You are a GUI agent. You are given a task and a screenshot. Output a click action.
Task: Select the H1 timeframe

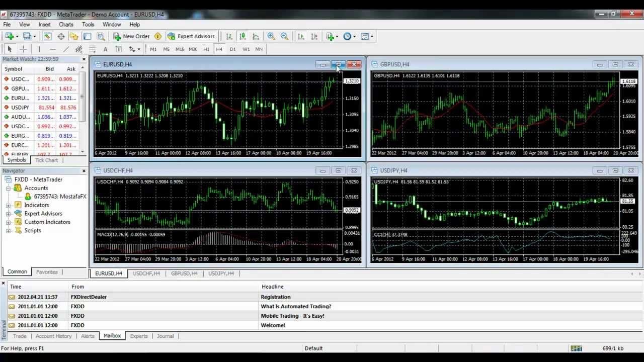[206, 49]
